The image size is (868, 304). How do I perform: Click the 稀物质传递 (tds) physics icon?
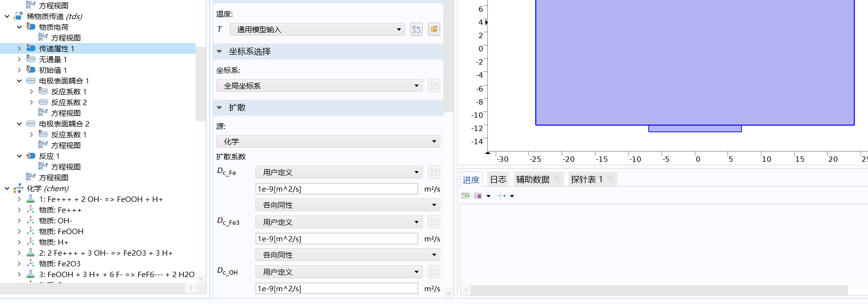click(x=19, y=16)
